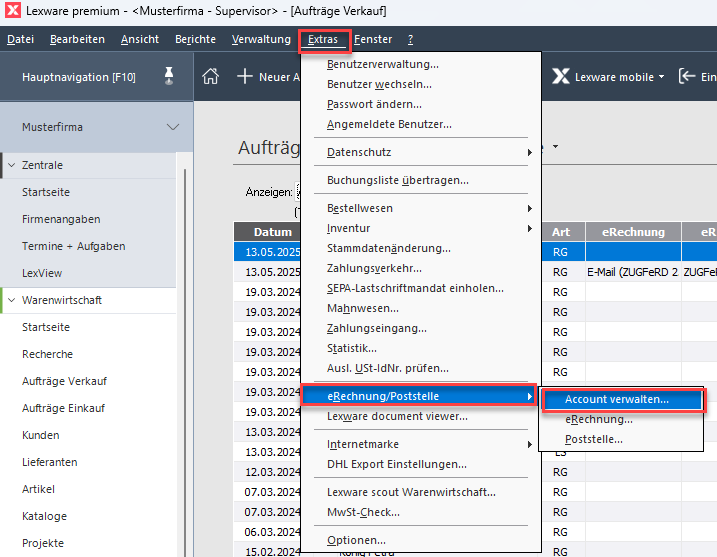Open the Bearbeiten menu
The width and height of the screenshot is (717, 557).
(x=77, y=39)
